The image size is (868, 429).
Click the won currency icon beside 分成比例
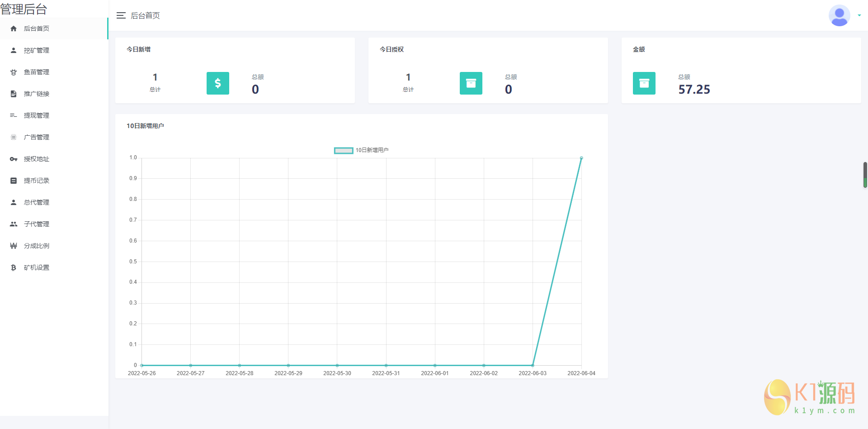tap(14, 246)
